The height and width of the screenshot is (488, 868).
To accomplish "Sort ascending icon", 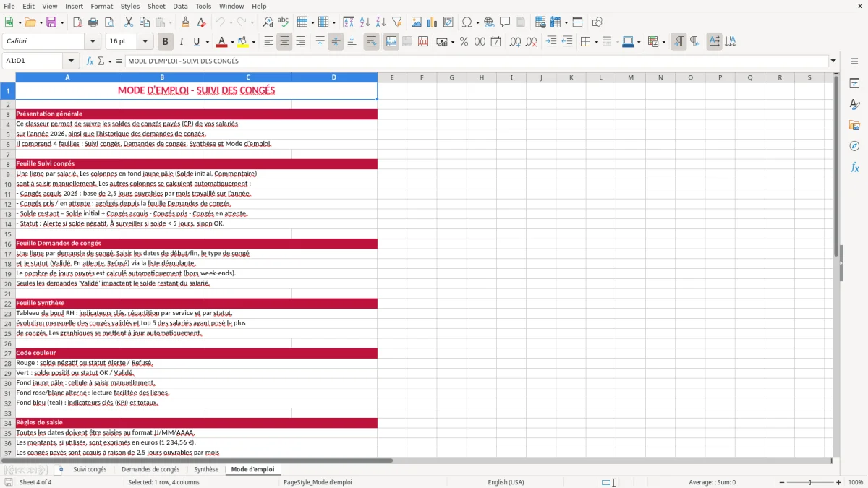I will (x=365, y=22).
